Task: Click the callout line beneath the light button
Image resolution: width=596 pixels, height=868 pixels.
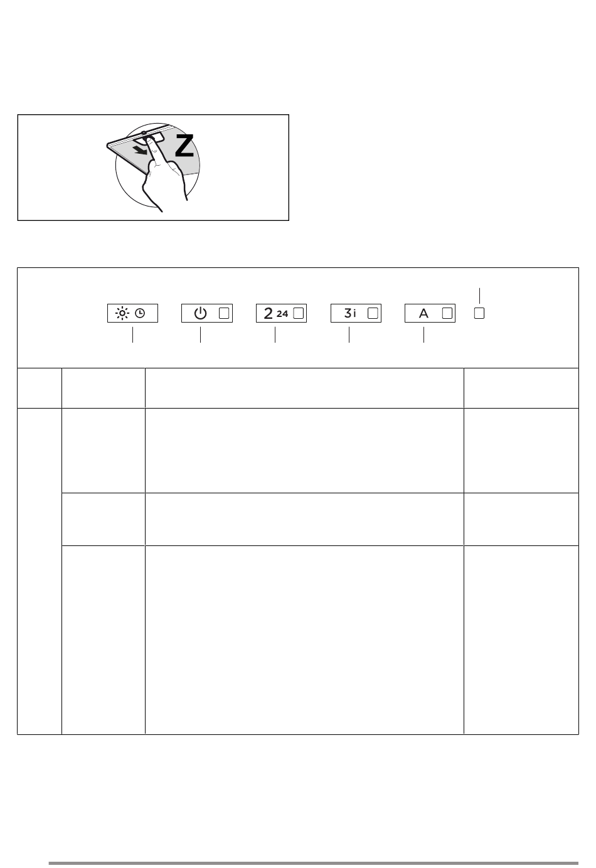Action: pos(132,335)
